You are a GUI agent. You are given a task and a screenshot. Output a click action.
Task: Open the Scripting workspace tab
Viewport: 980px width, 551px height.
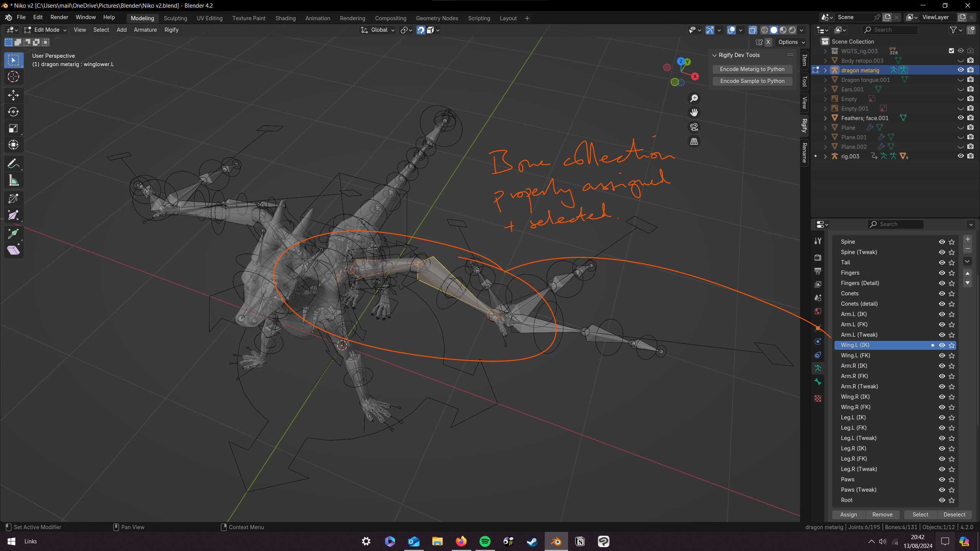click(x=478, y=18)
